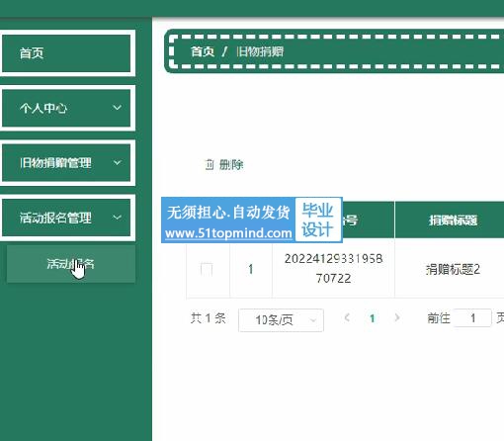Click the 捐赠标题2 cell
Viewport: 504px width, 441px height.
pyautogui.click(x=453, y=269)
